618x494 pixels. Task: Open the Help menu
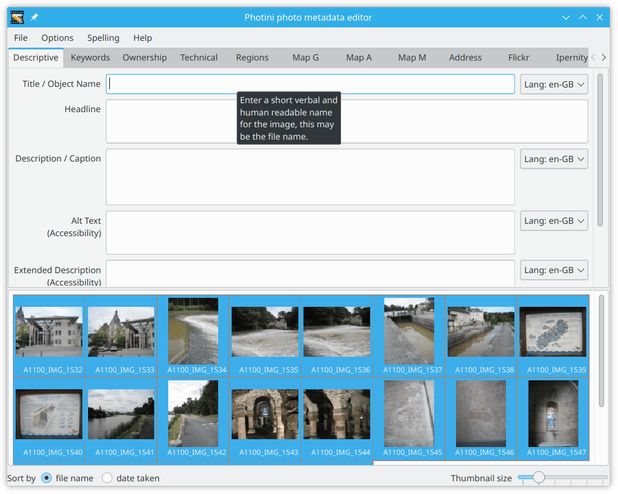[142, 38]
